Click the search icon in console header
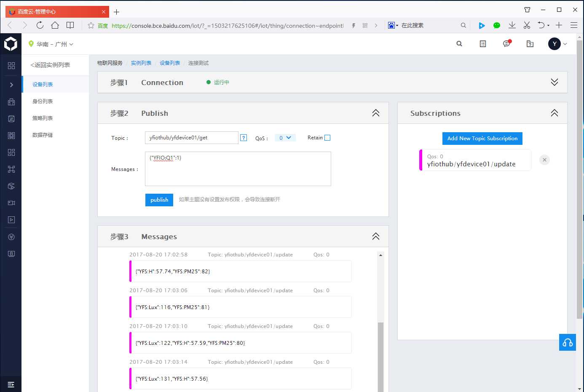 click(x=459, y=44)
